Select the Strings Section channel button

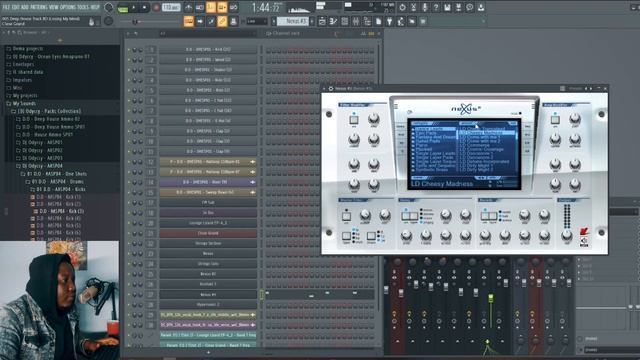[x=208, y=243]
